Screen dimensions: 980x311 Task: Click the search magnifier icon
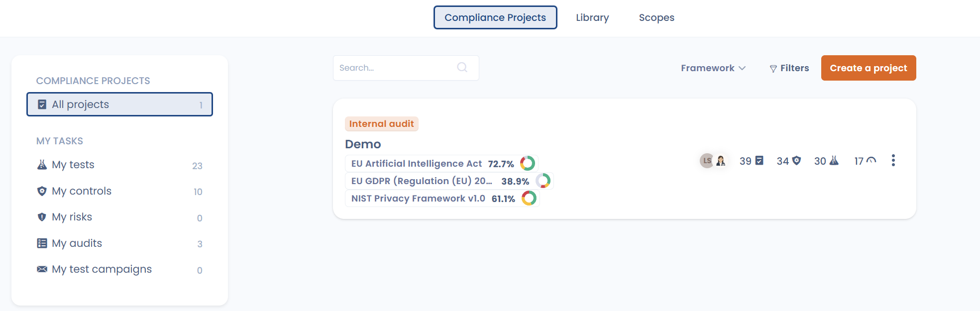point(462,68)
